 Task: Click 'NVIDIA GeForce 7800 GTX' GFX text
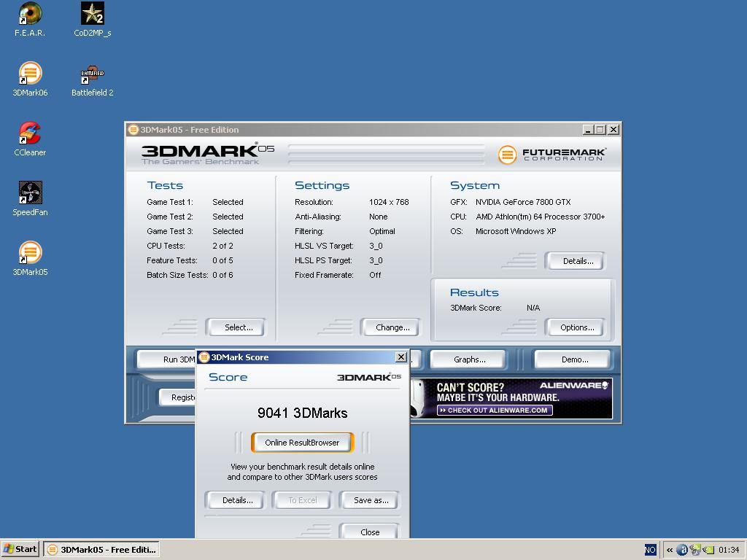(x=522, y=202)
